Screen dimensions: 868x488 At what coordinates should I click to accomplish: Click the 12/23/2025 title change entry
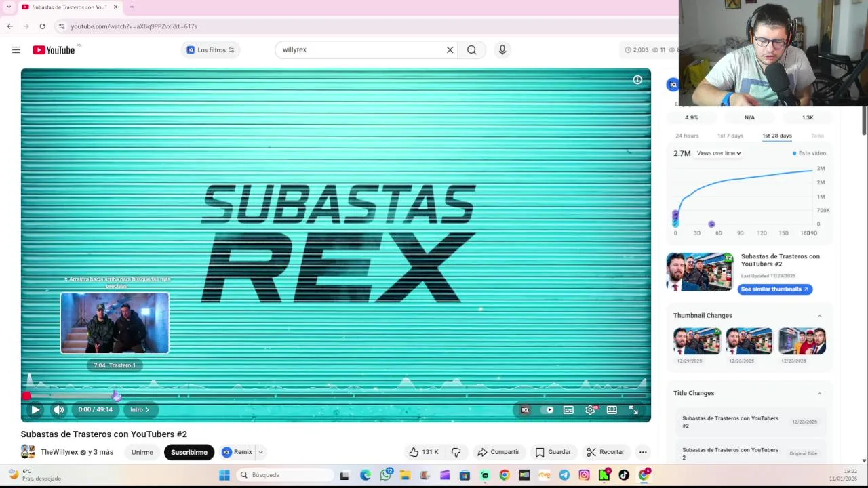pos(749,422)
